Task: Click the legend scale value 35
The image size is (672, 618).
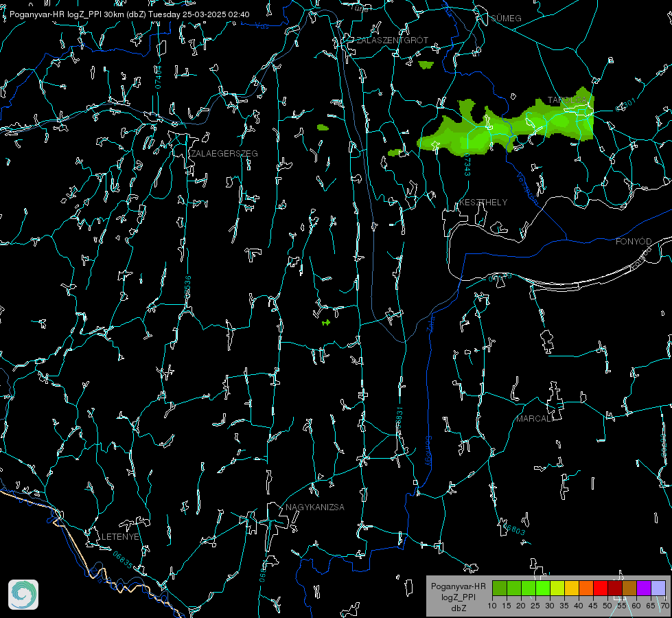Action: tap(564, 606)
